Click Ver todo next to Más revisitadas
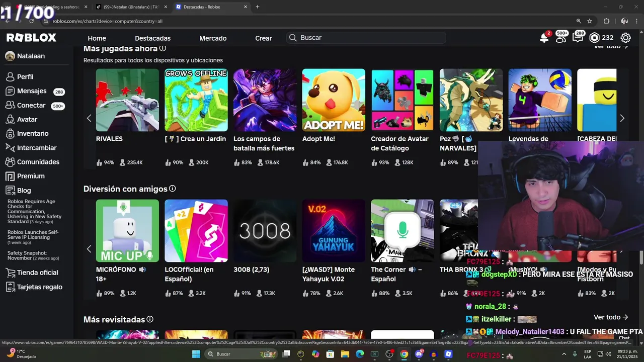Image resolution: width=644 pixels, height=362 pixels. click(611, 317)
